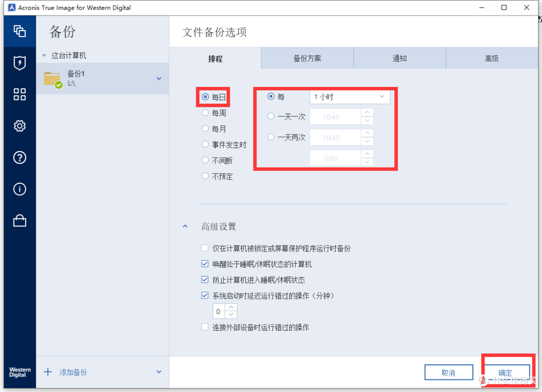Click the 备份1 folder icon
542x392 pixels.
click(x=53, y=79)
